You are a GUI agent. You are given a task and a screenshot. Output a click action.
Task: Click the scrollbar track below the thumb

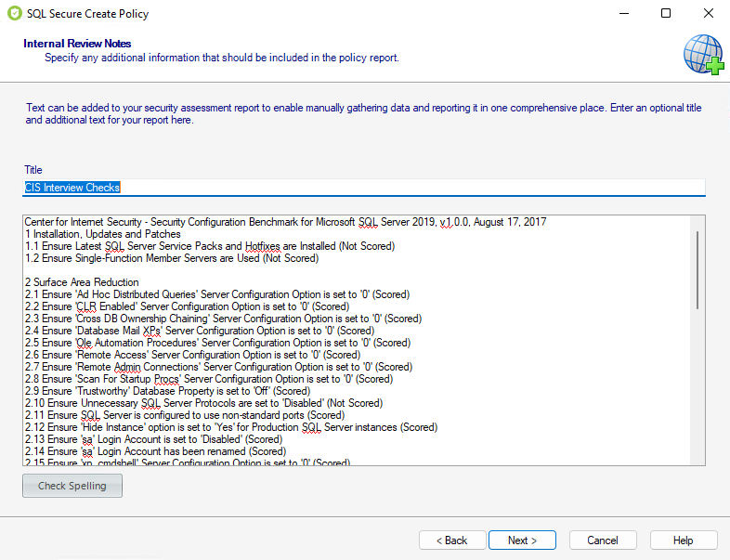click(698, 390)
